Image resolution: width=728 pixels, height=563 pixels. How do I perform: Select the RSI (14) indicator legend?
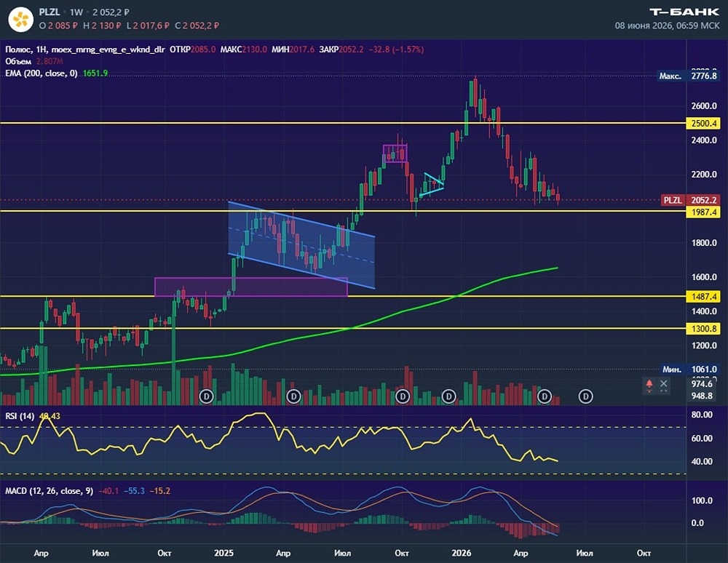point(20,416)
